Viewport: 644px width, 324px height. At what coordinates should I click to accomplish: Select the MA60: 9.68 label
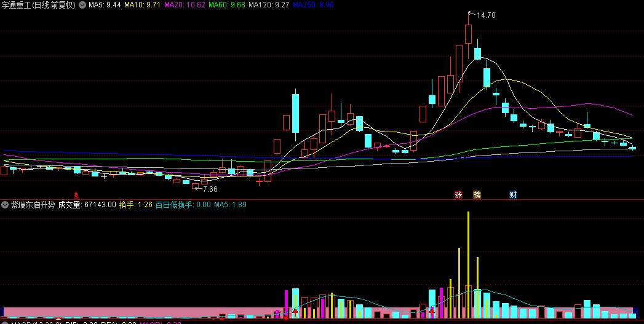(x=227, y=5)
